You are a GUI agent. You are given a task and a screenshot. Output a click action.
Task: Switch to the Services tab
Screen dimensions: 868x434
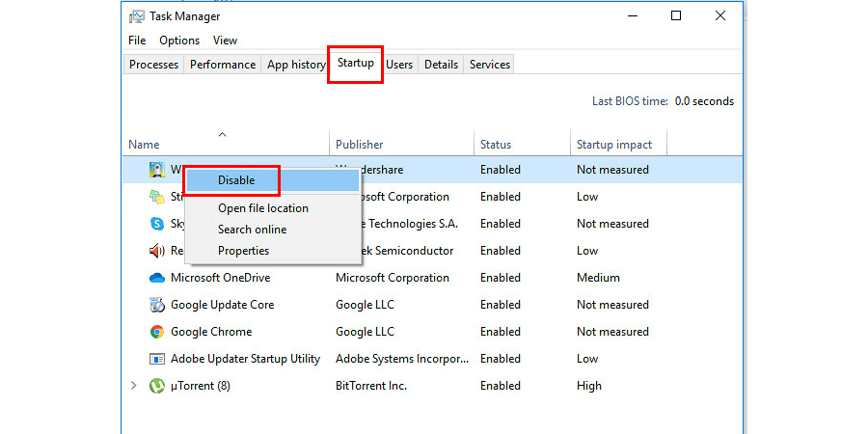pyautogui.click(x=490, y=65)
